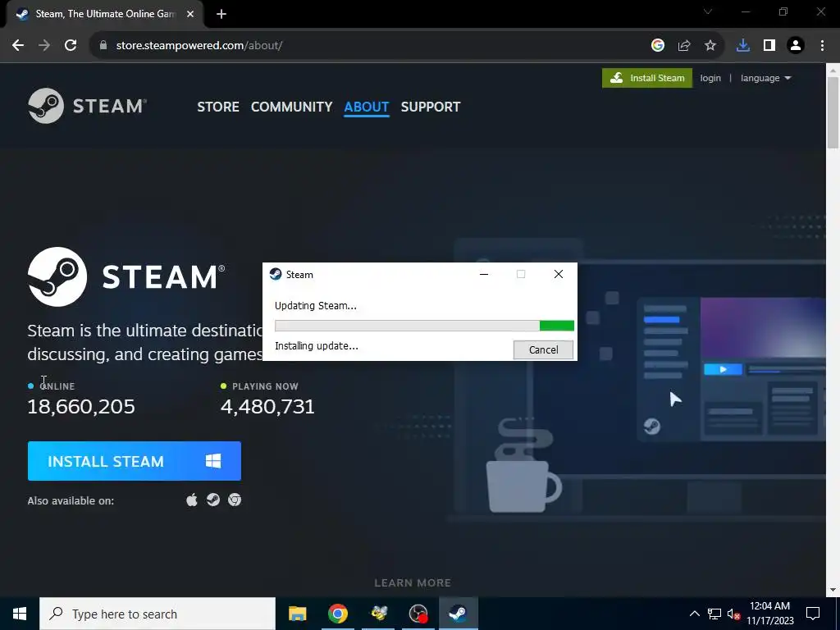Screen dimensions: 840x630
Task: Click the LEARN MORE link
Action: pyautogui.click(x=413, y=582)
